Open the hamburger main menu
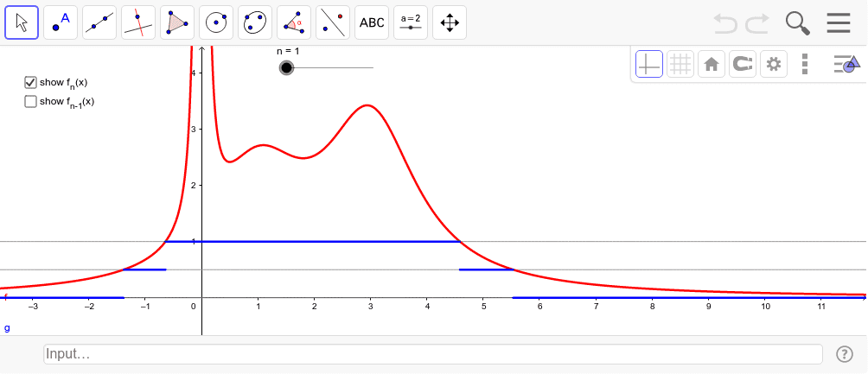This screenshot has width=868, height=374. [x=839, y=23]
